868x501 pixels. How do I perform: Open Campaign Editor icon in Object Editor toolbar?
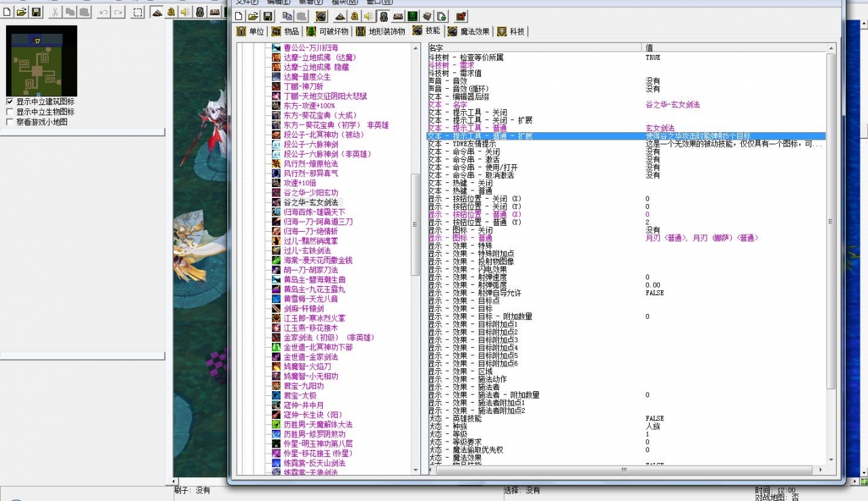pyautogui.click(x=398, y=16)
